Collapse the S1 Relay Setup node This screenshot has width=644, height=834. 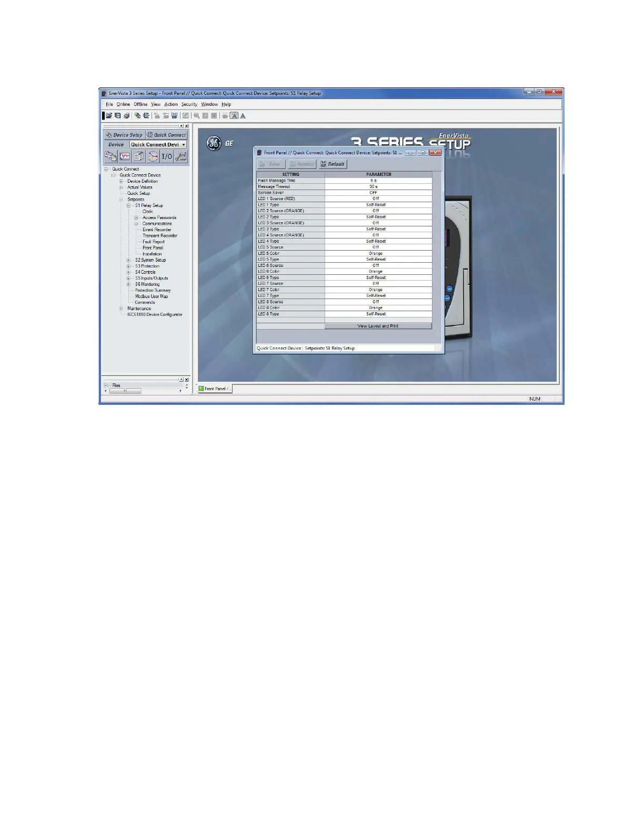pos(128,205)
